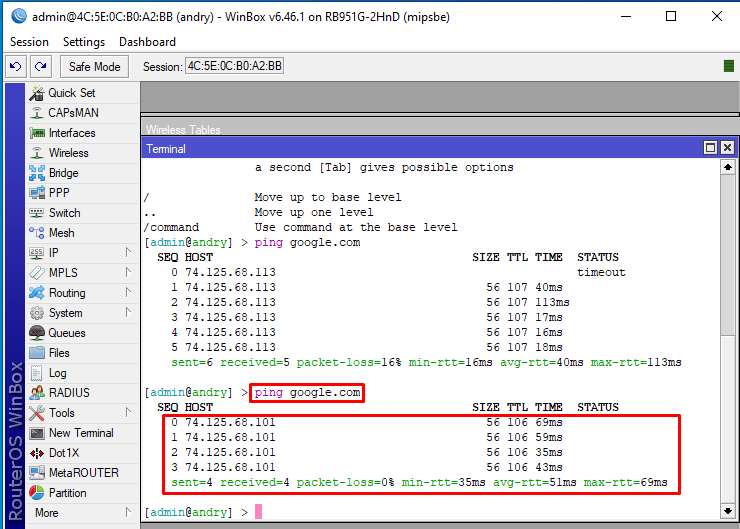Click the redo arrow in toolbar

coord(40,67)
